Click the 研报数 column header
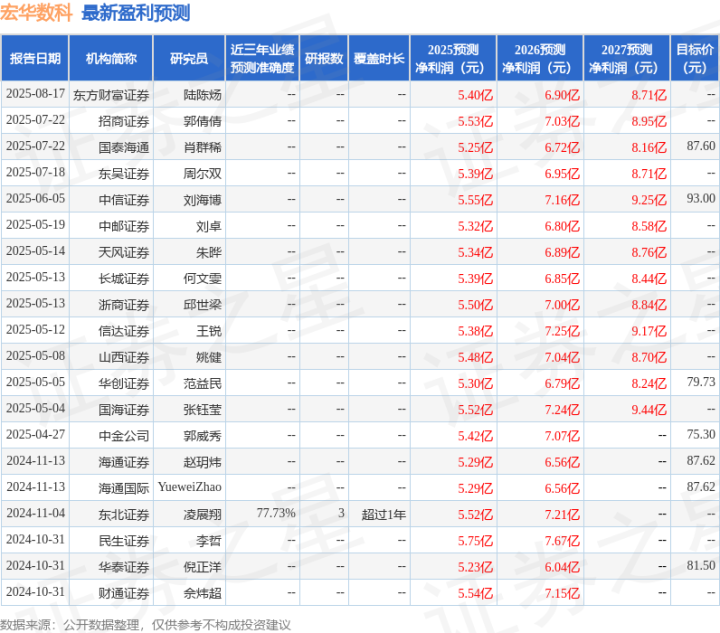The image size is (720, 633). click(324, 58)
